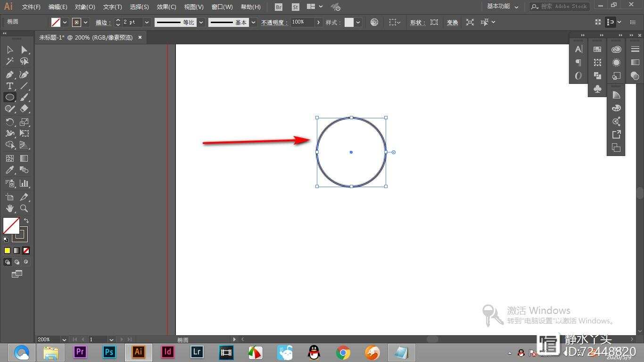This screenshot has width=644, height=362.
Task: Enable Draw Behind mode
Action: [x=17, y=262]
